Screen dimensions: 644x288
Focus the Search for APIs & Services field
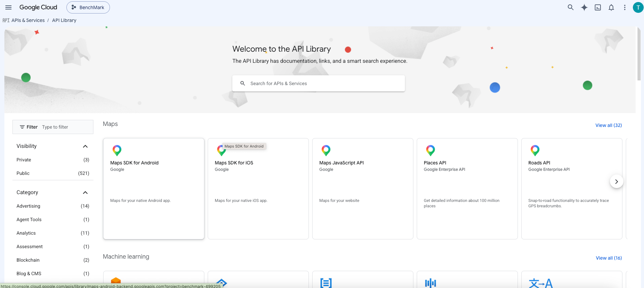[x=319, y=83]
